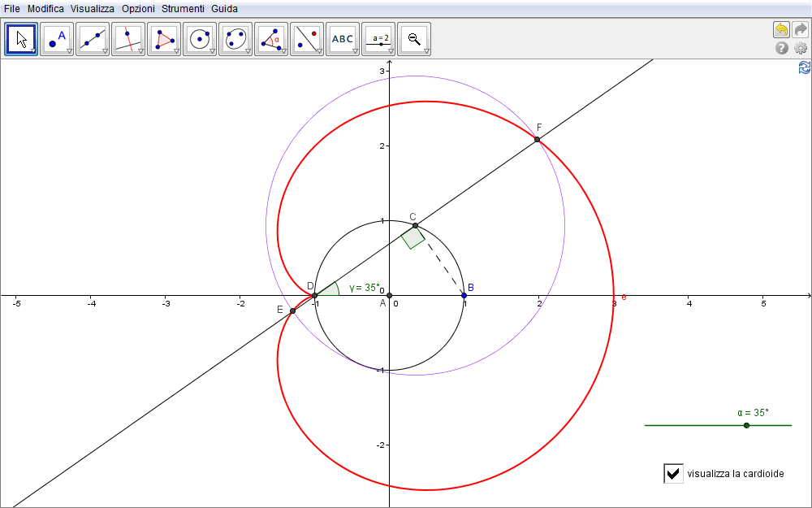This screenshot has width=812, height=508.
Task: Select the Angle measurement tool
Action: [x=271, y=39]
